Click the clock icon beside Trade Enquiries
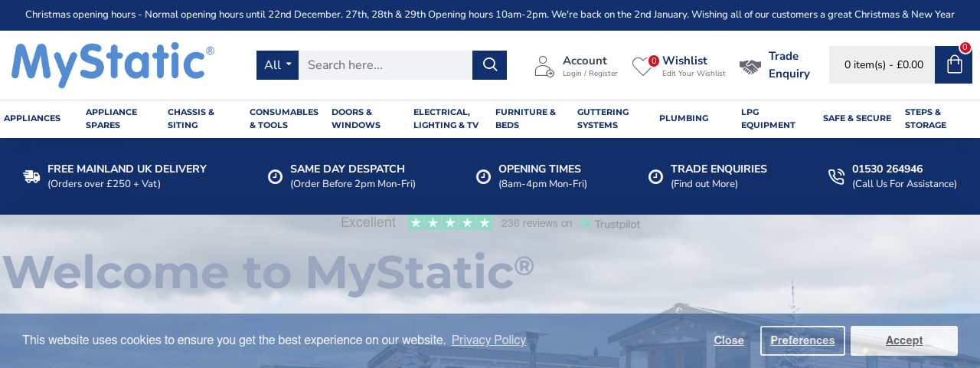Screen dimensions: 980x368 (x=656, y=176)
